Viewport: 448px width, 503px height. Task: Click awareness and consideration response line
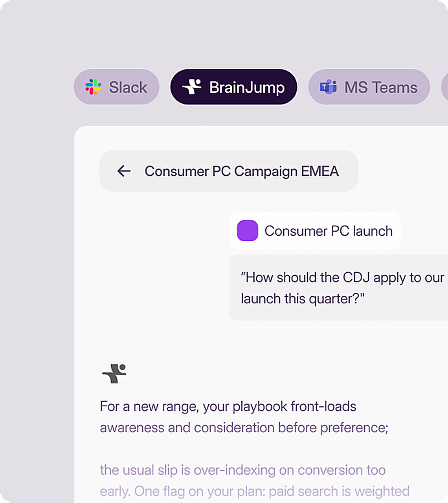(x=244, y=428)
